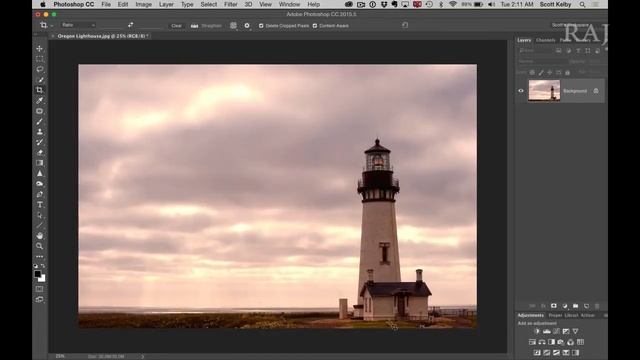Viewport: 640px width, 360px height.
Task: Select the Spot Healing Brush tool
Action: point(40,111)
